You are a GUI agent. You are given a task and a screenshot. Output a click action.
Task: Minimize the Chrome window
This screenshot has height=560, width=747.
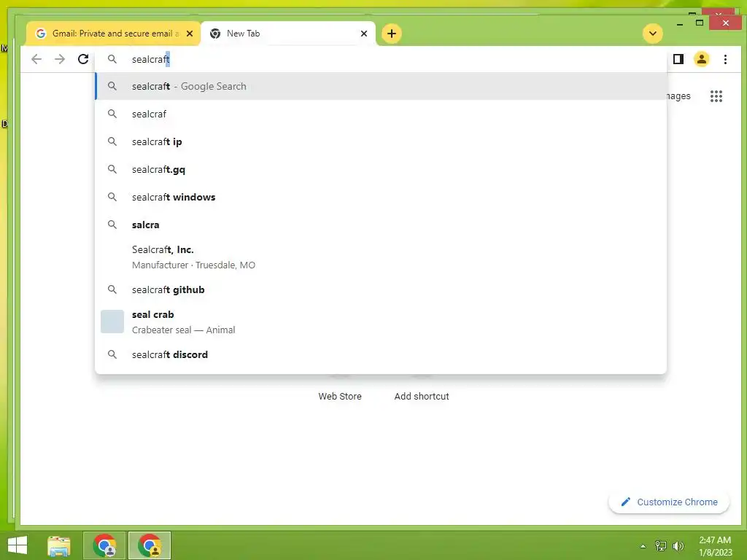tap(680, 23)
